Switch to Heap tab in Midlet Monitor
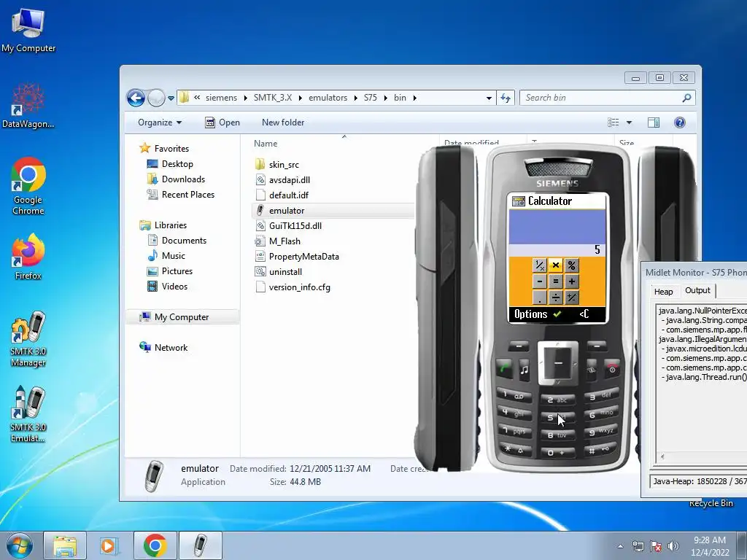The width and height of the screenshot is (747, 560). [x=664, y=292]
